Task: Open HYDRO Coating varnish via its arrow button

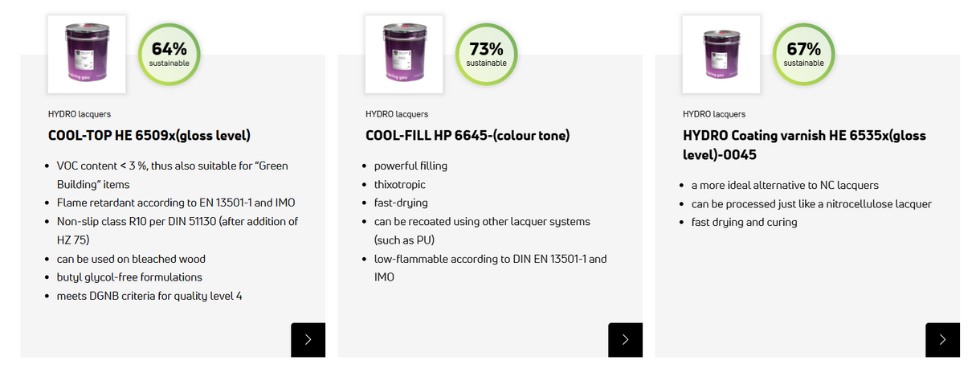Action: click(943, 340)
